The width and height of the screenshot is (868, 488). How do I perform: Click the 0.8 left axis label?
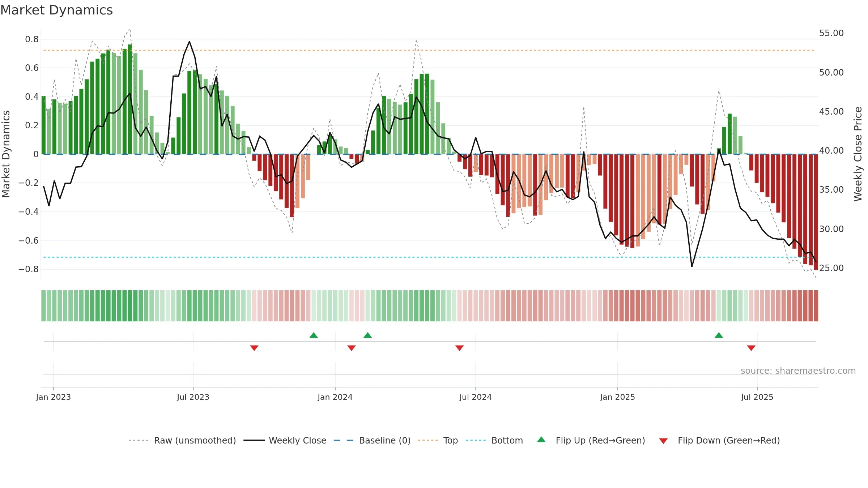pos(32,39)
